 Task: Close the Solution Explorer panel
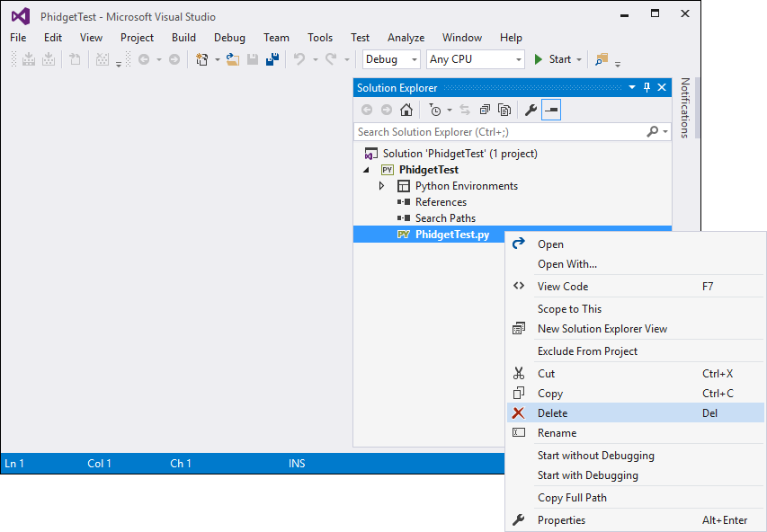point(662,87)
